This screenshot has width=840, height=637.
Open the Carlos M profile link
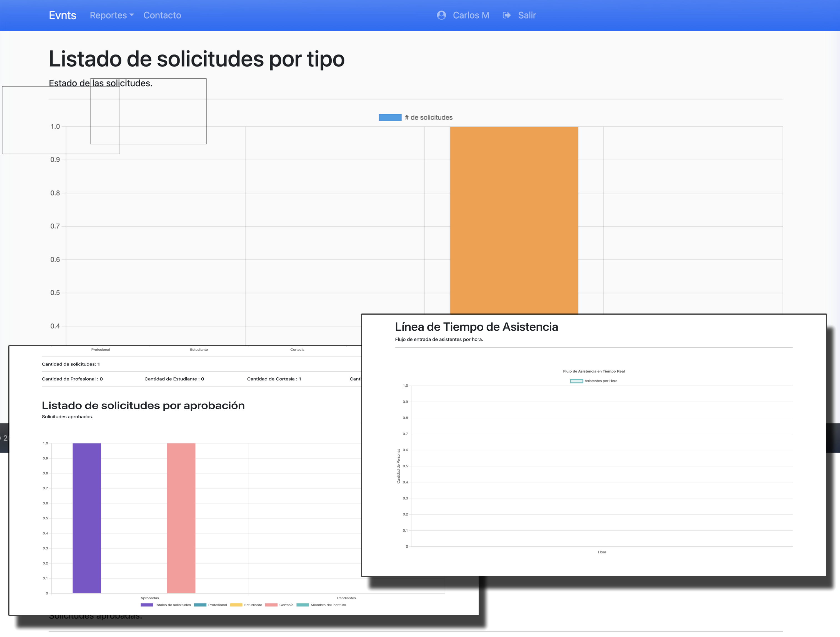point(471,15)
